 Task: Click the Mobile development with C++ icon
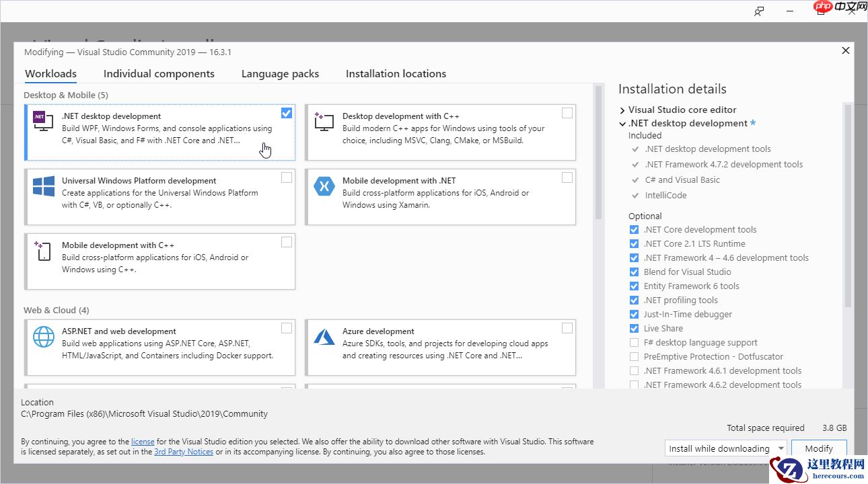click(43, 251)
